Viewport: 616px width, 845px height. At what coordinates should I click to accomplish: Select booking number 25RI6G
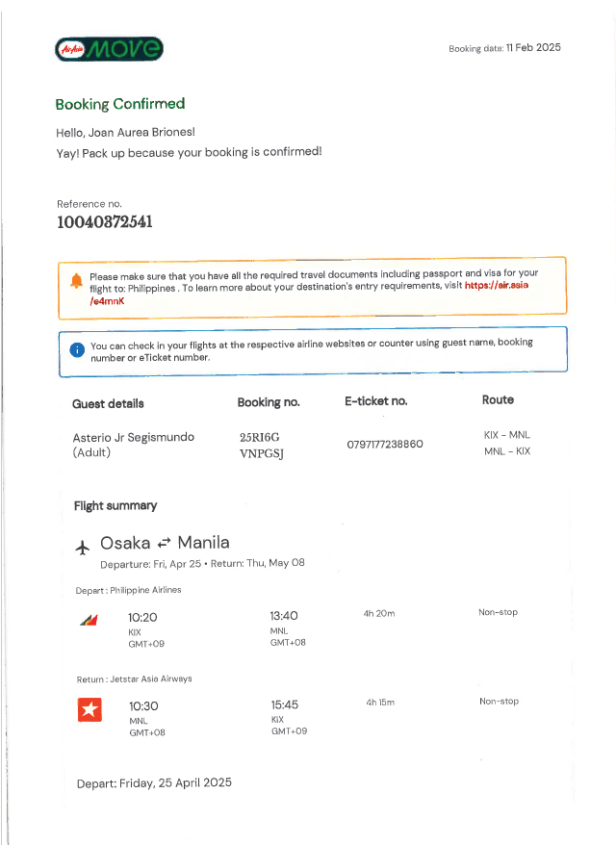(x=259, y=437)
